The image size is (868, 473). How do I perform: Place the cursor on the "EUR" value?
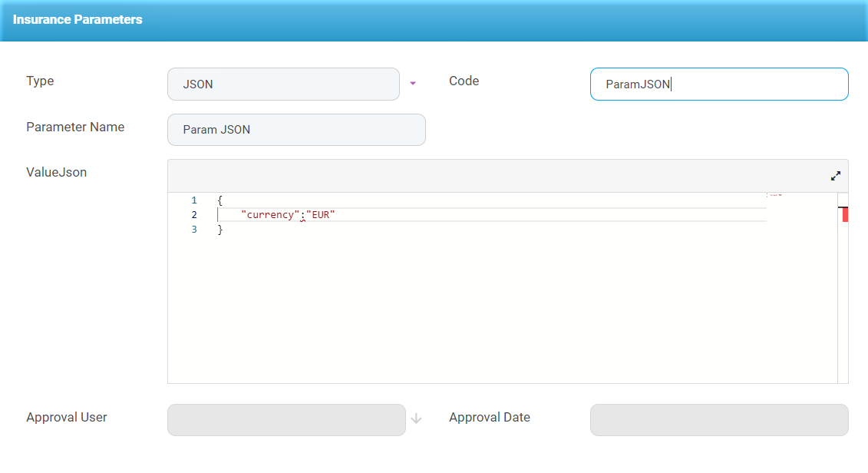click(x=321, y=215)
